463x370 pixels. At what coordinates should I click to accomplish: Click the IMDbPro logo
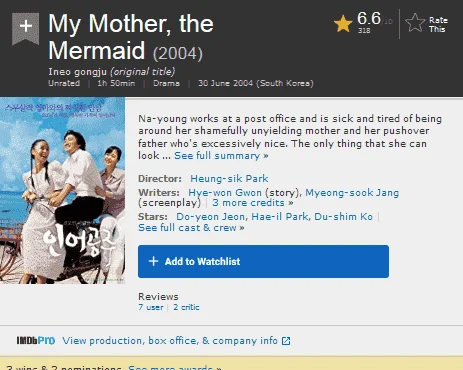[36, 340]
